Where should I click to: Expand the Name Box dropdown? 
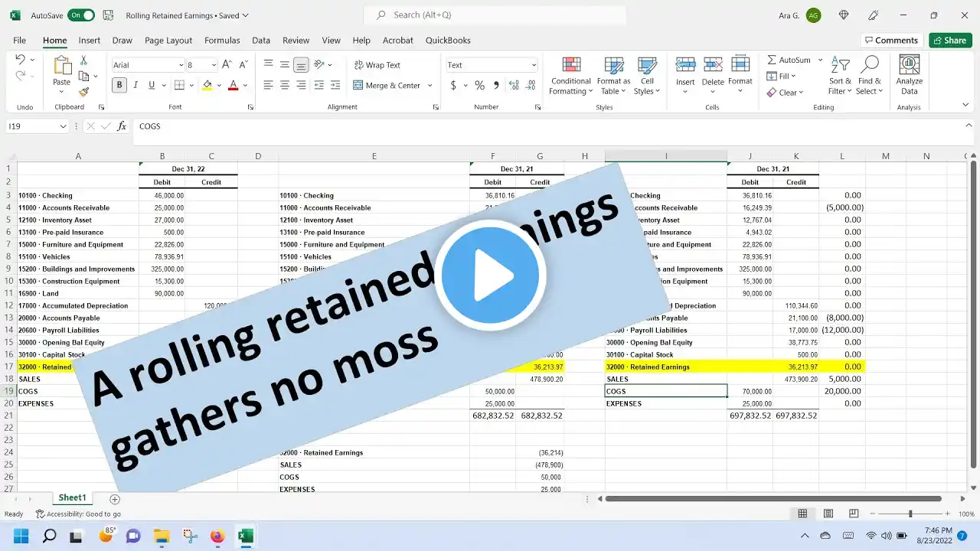coord(64,126)
